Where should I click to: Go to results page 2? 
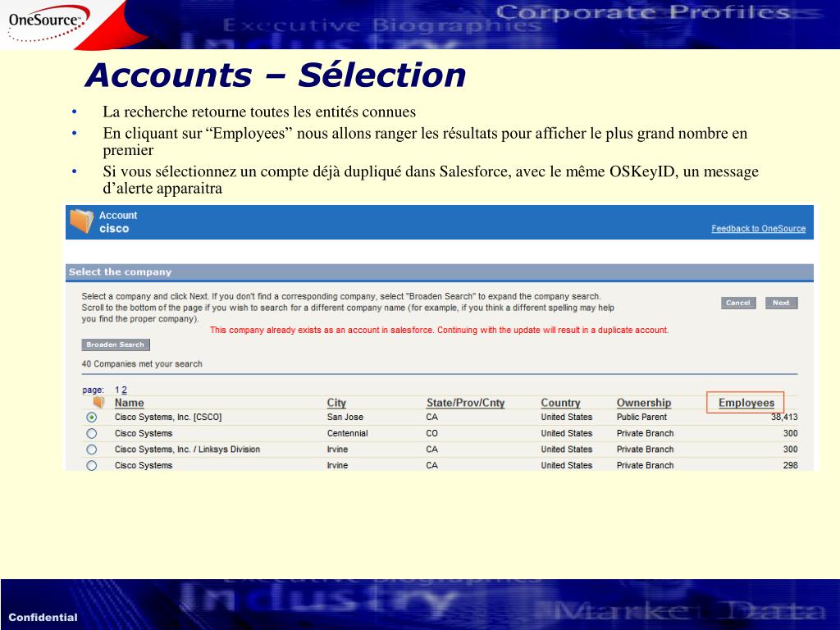125,390
